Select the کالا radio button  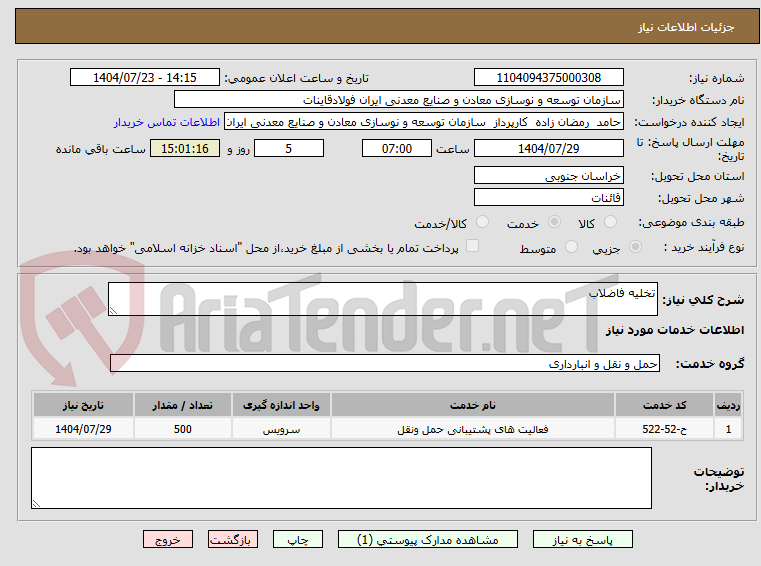coord(610,222)
